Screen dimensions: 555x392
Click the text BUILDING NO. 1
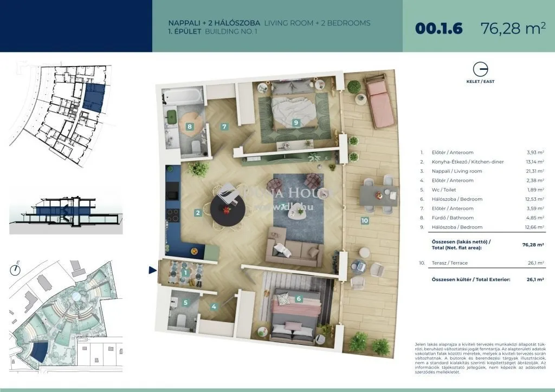click(231, 31)
